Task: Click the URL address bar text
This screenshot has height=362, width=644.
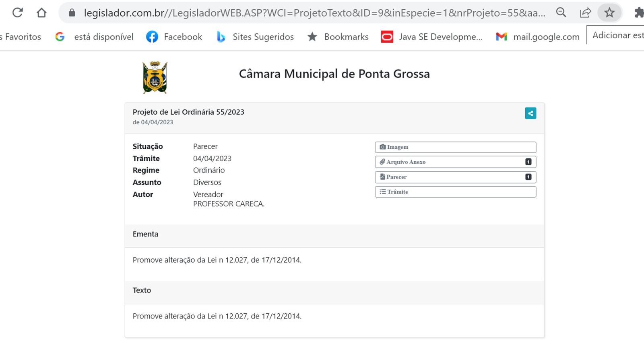Action: click(x=314, y=13)
